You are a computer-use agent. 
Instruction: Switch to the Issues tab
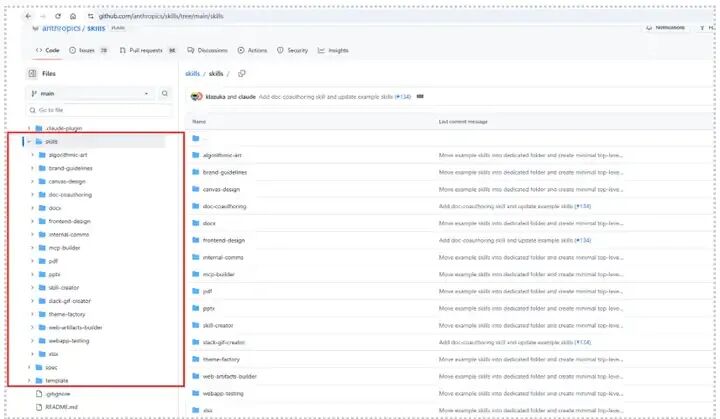pyautogui.click(x=88, y=51)
